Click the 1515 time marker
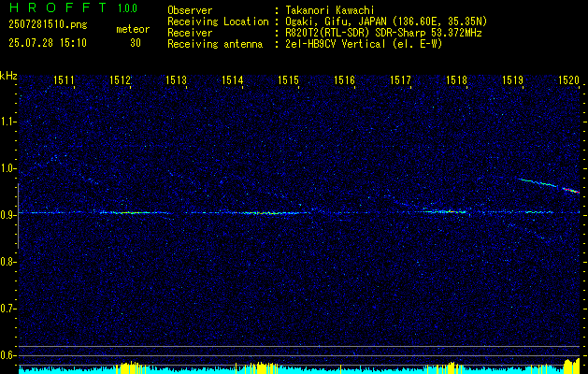Image resolution: width=588 pixels, height=374 pixels. pyautogui.click(x=288, y=79)
